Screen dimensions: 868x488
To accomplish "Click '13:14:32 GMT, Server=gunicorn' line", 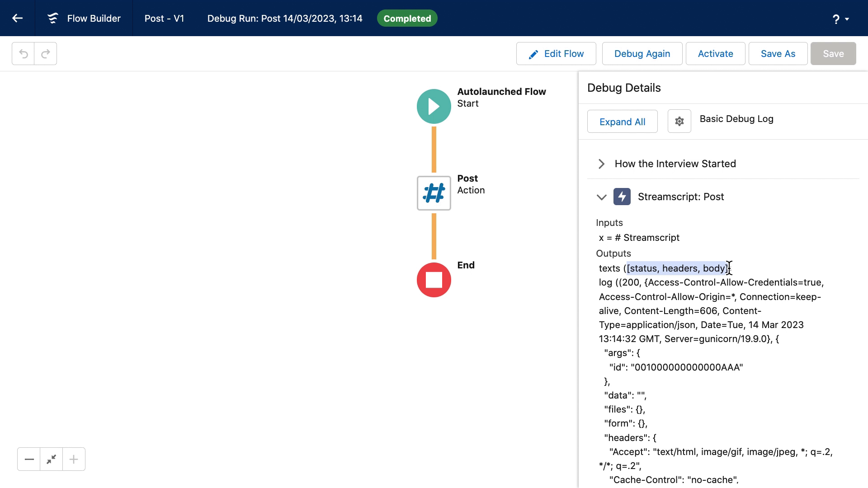I will [x=689, y=339].
